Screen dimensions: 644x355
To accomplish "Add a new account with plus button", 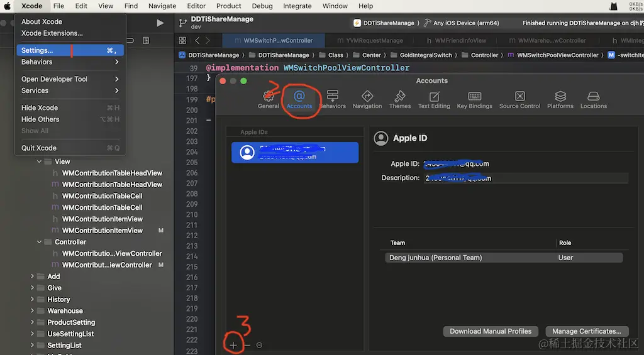I will tap(233, 345).
